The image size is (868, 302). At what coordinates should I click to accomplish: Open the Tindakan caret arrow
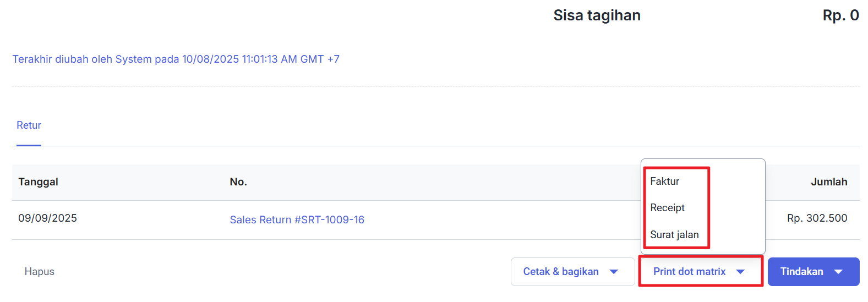(x=839, y=272)
